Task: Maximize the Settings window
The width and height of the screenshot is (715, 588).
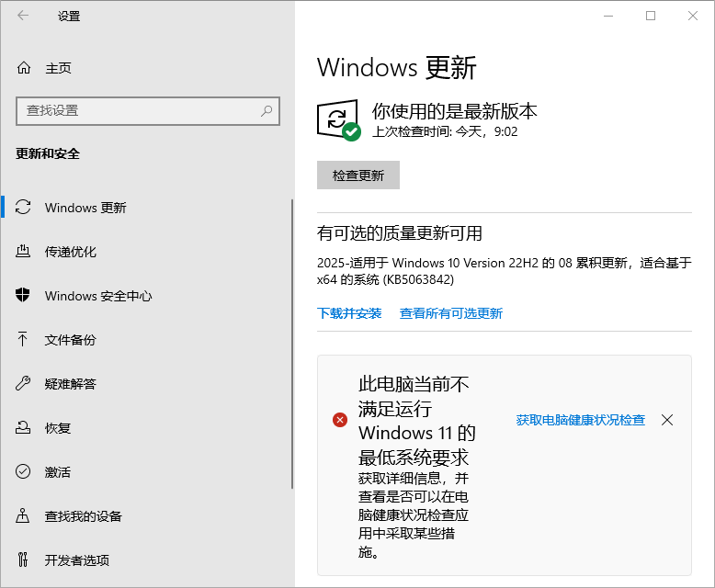Action: click(x=651, y=16)
